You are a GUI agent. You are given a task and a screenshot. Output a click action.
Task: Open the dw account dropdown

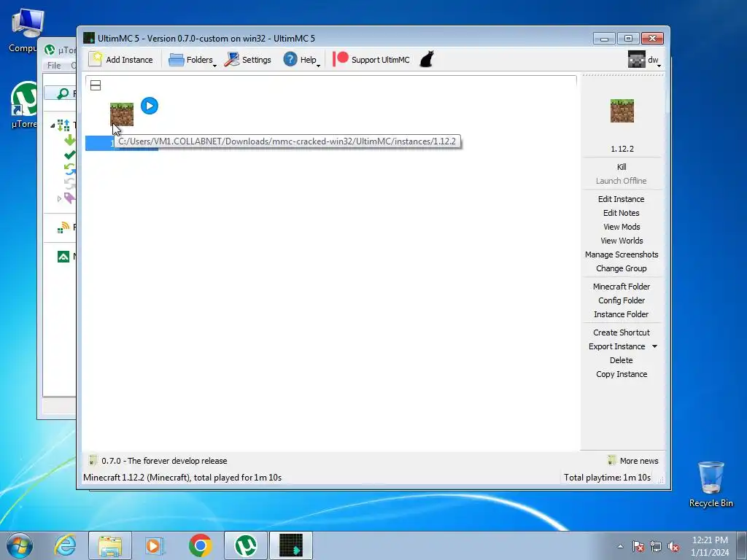(x=644, y=60)
